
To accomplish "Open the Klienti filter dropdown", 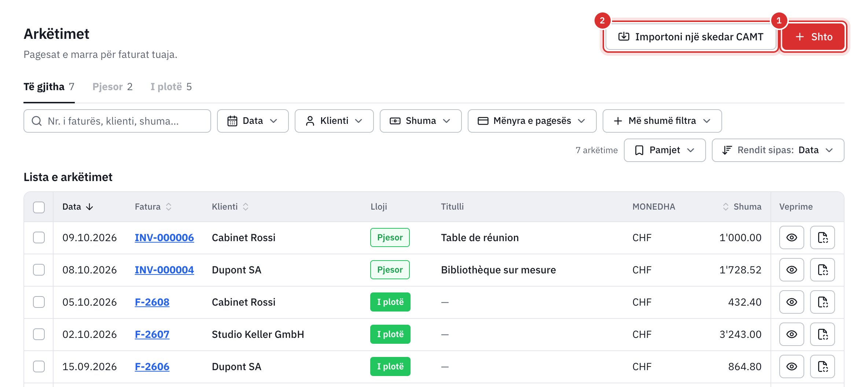I will click(x=334, y=121).
